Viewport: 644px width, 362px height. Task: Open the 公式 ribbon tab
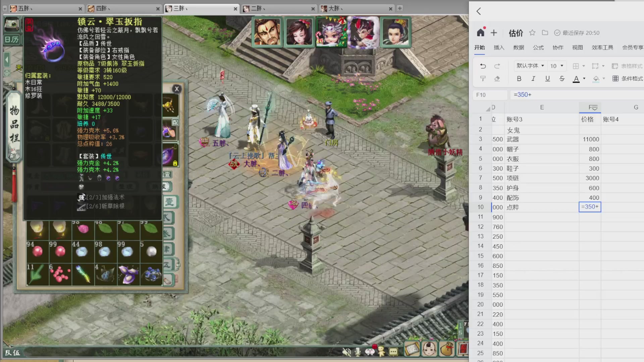(538, 47)
